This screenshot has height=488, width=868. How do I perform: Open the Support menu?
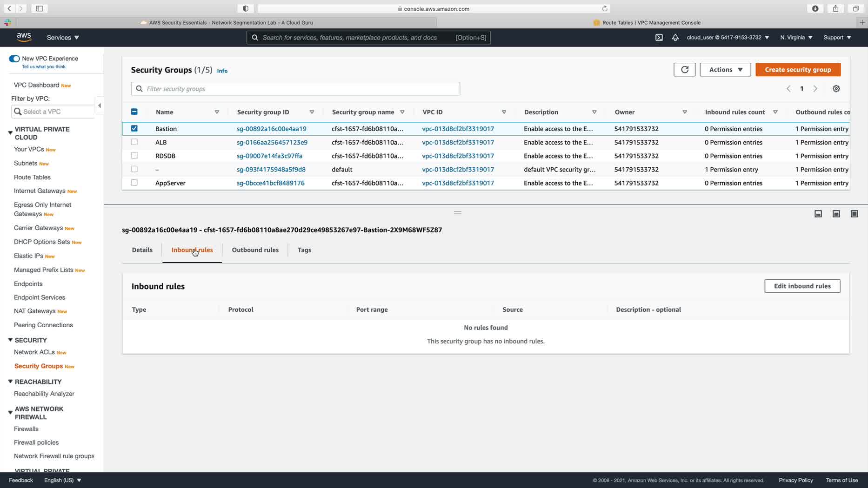pyautogui.click(x=837, y=37)
